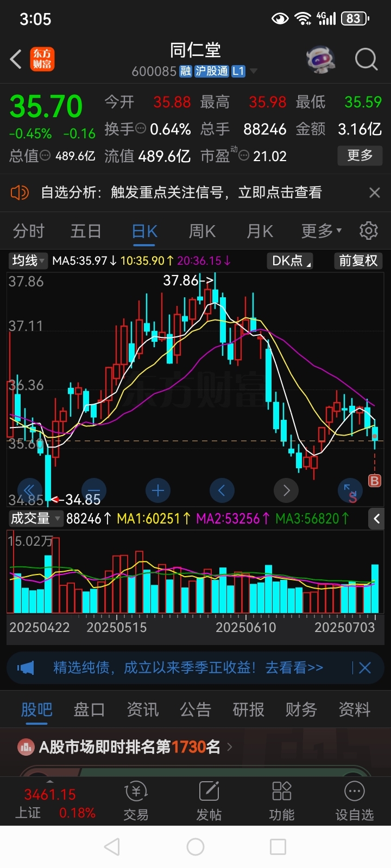Select the 日K chart tab
This screenshot has height=868, width=391.
click(x=144, y=232)
